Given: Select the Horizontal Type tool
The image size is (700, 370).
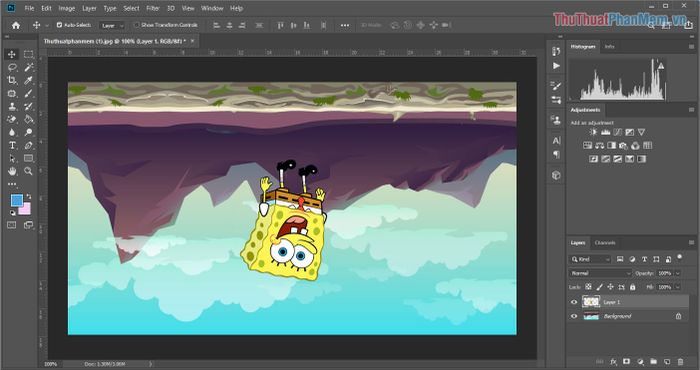Looking at the screenshot, I should [x=12, y=145].
